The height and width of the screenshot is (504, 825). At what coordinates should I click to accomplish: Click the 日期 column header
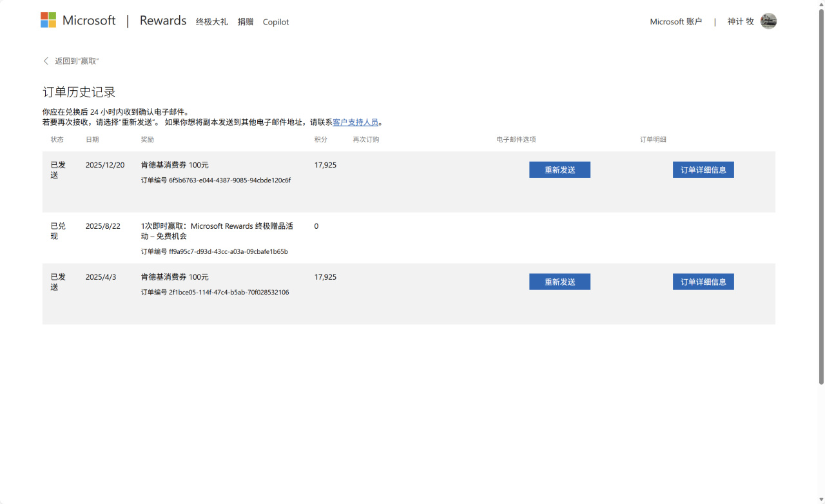click(92, 139)
